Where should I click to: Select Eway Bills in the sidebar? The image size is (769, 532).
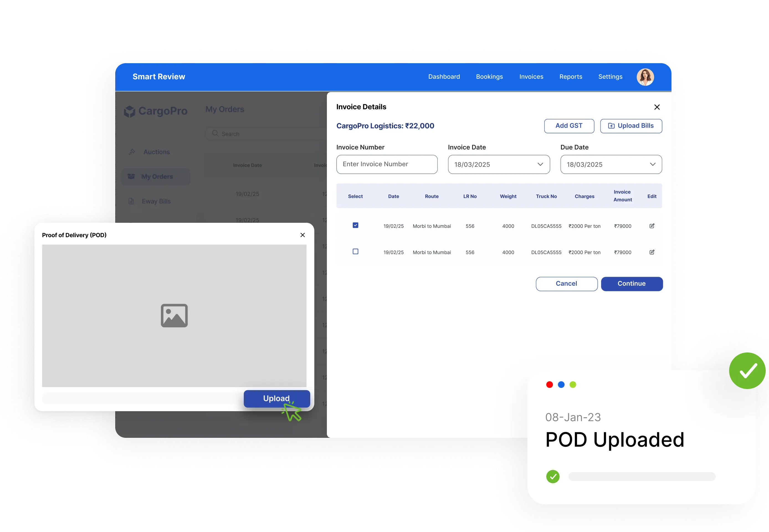(x=156, y=201)
